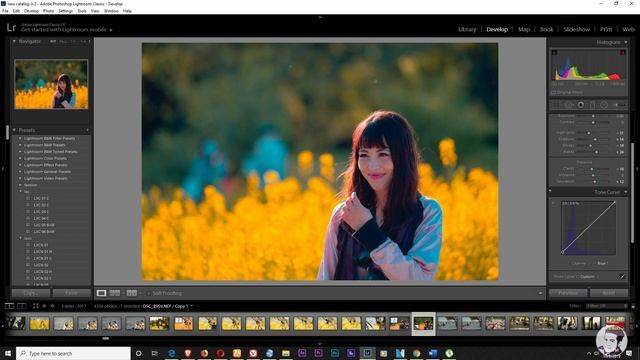Click the Previous button

tap(568, 293)
